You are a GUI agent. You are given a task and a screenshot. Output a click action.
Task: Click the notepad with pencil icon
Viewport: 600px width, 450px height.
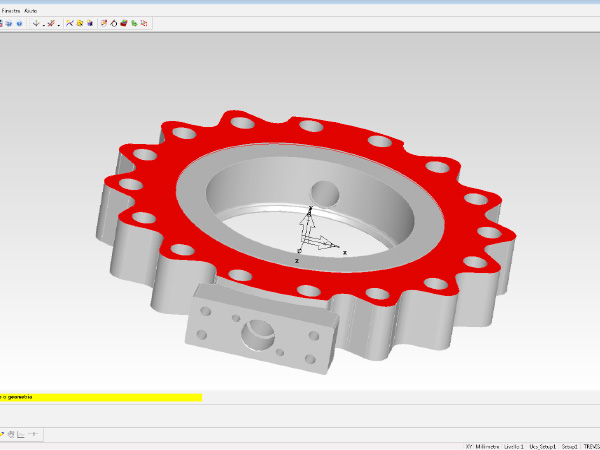click(104, 22)
